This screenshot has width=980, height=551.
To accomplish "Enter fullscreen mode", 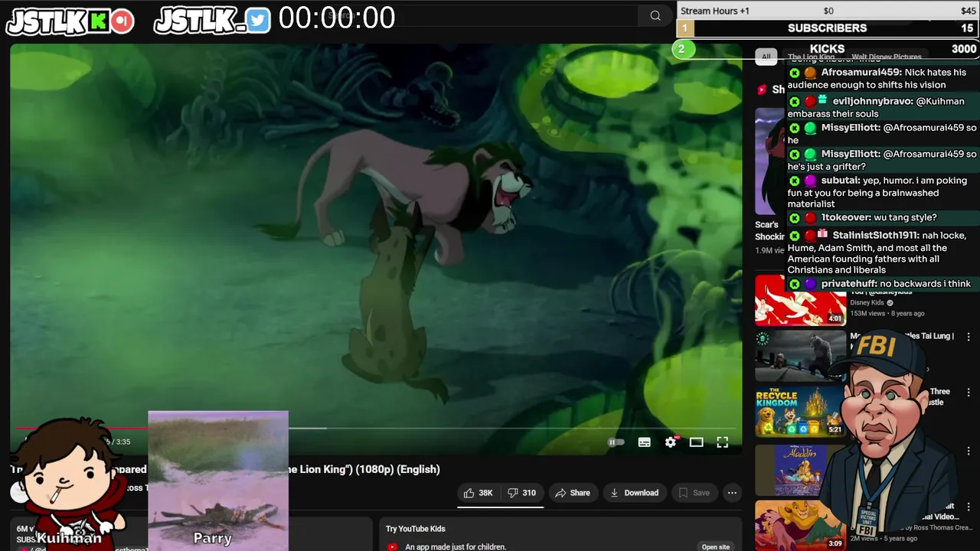I will [x=722, y=442].
